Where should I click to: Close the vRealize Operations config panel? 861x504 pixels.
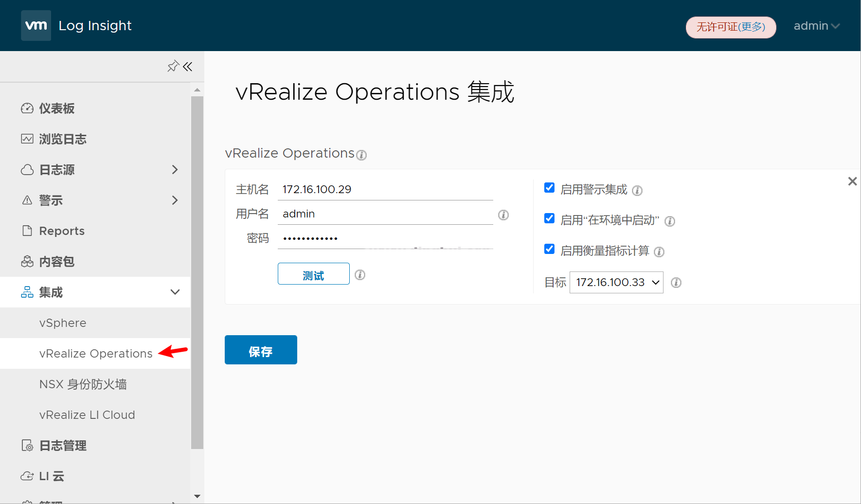point(852,181)
